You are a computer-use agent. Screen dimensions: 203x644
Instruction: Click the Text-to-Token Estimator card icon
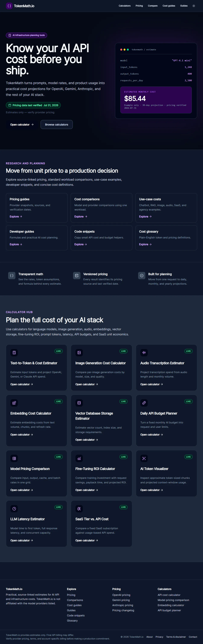coord(14,352)
